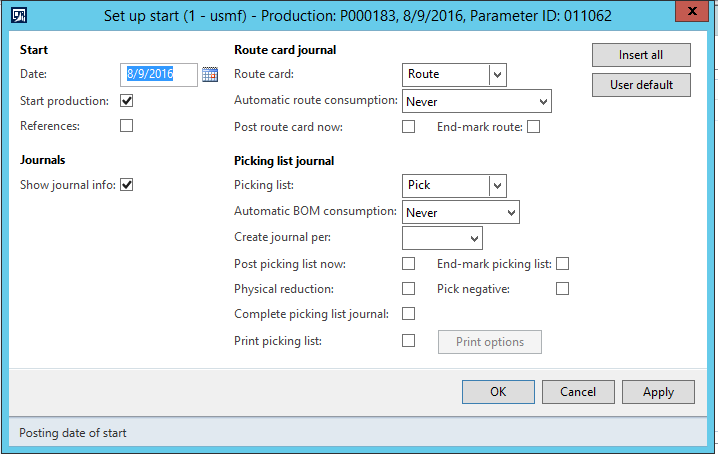
Task: Tick Post picking list now checkbox
Action: [x=408, y=264]
